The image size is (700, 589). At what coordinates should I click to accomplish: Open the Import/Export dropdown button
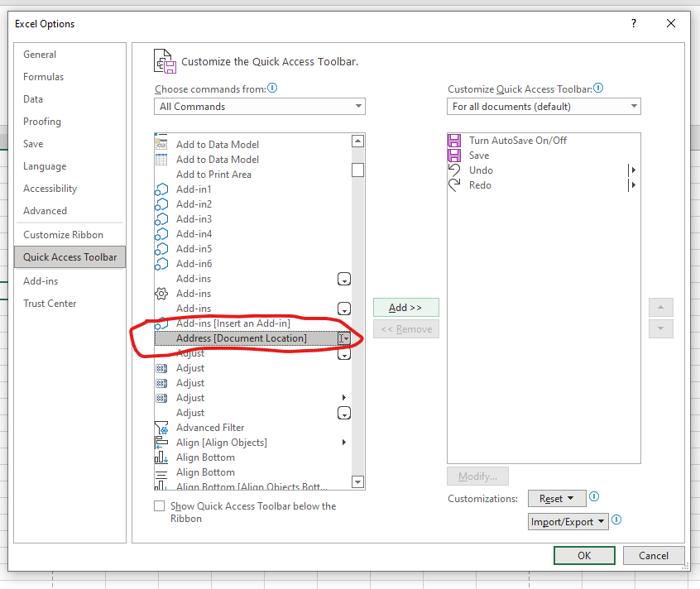(x=568, y=522)
